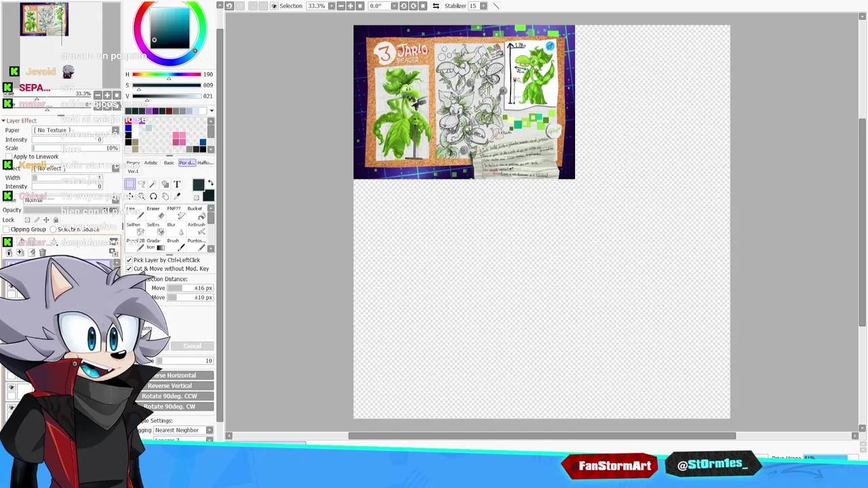The image size is (868, 488).
Task: Toggle the lock painting pencil icon
Action: click(x=37, y=220)
